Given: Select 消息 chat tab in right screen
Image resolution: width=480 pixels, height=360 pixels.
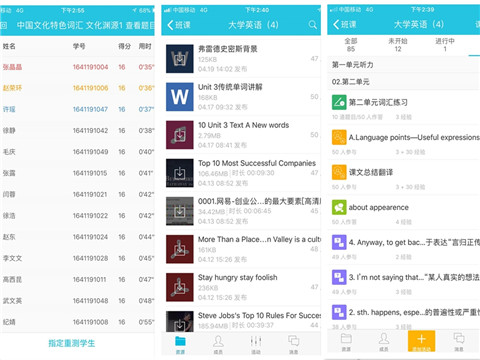Looking at the screenshot, I should tap(459, 342).
